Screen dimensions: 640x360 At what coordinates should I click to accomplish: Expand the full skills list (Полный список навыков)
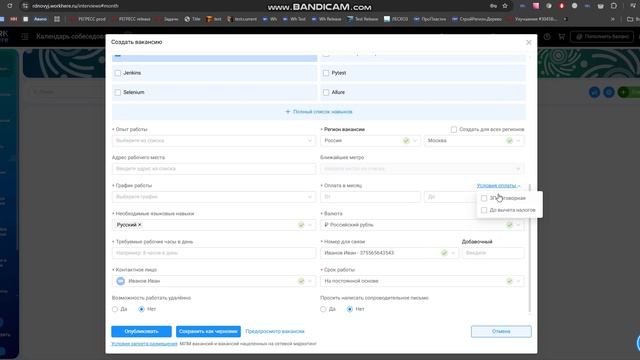pos(319,111)
